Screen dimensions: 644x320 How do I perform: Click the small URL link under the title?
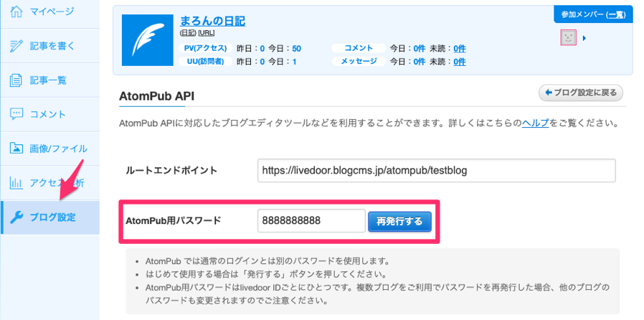coord(206,32)
